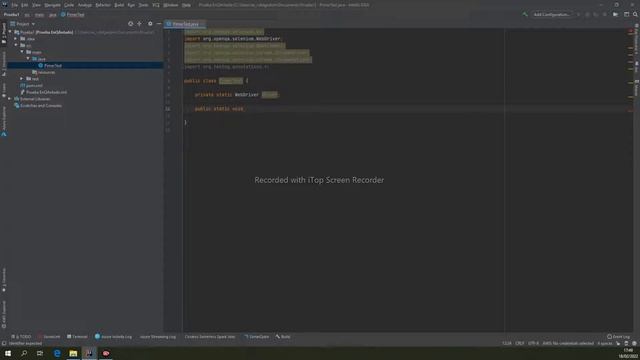Collapse the src folder arrow
Viewport: 640px width, 360px height.
[x=16, y=45]
